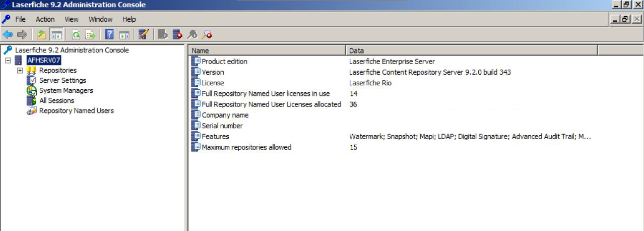Go back with the blue left arrow
The image size is (644, 231).
coord(8,34)
